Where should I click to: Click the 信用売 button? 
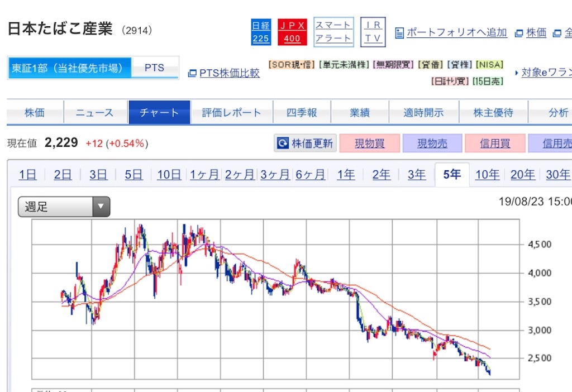click(550, 144)
